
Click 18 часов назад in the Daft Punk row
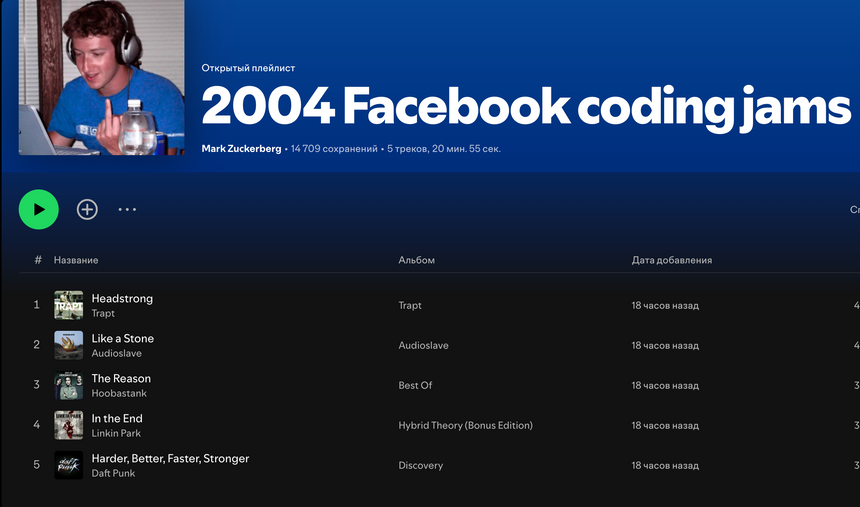665,466
